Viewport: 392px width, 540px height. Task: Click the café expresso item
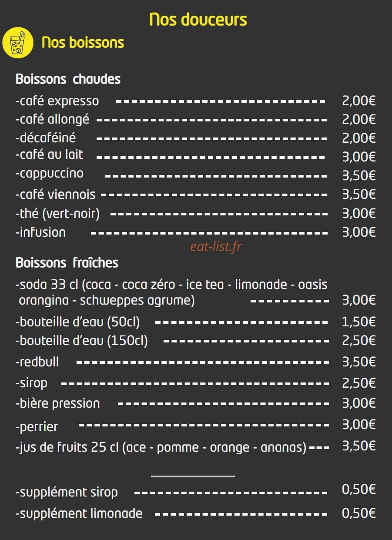coord(196,101)
